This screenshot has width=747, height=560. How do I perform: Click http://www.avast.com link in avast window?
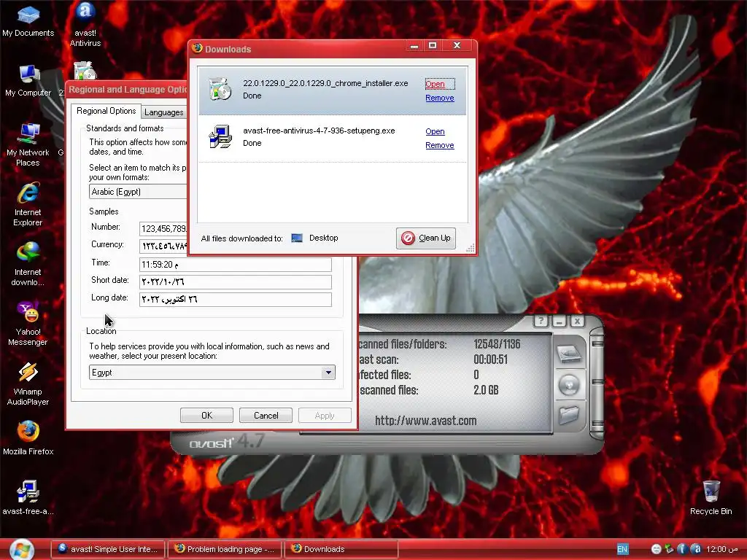click(425, 421)
